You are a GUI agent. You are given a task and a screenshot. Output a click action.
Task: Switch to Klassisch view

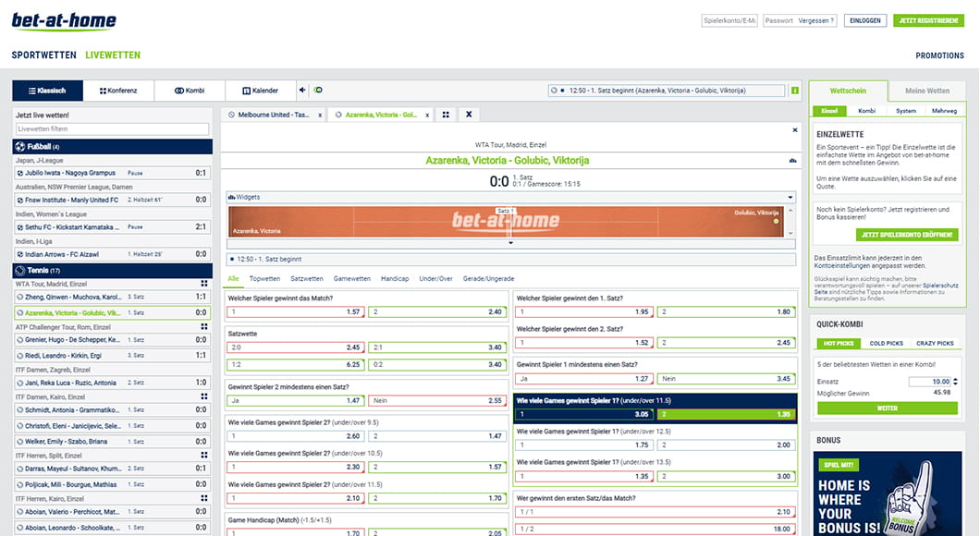[x=47, y=91]
